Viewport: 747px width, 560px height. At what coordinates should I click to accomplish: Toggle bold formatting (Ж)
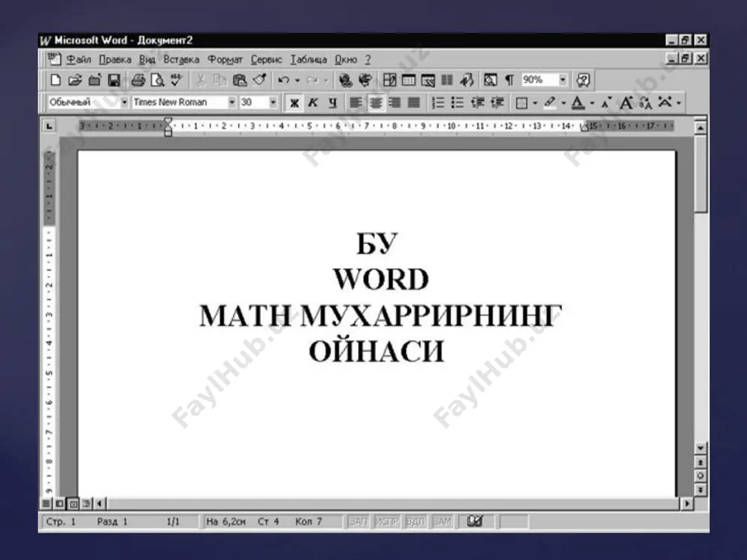coord(294,102)
